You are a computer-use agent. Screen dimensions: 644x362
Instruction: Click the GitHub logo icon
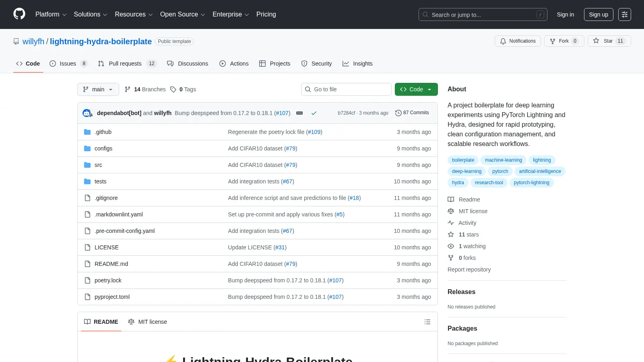click(19, 14)
